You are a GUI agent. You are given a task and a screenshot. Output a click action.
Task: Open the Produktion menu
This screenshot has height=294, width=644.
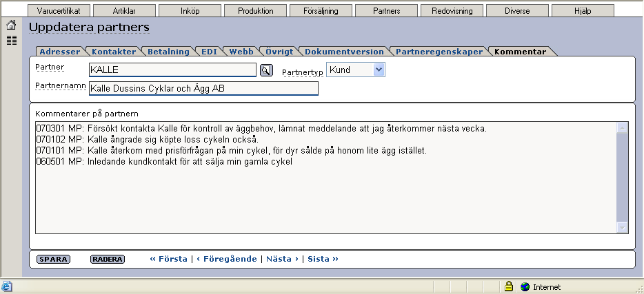click(x=256, y=11)
